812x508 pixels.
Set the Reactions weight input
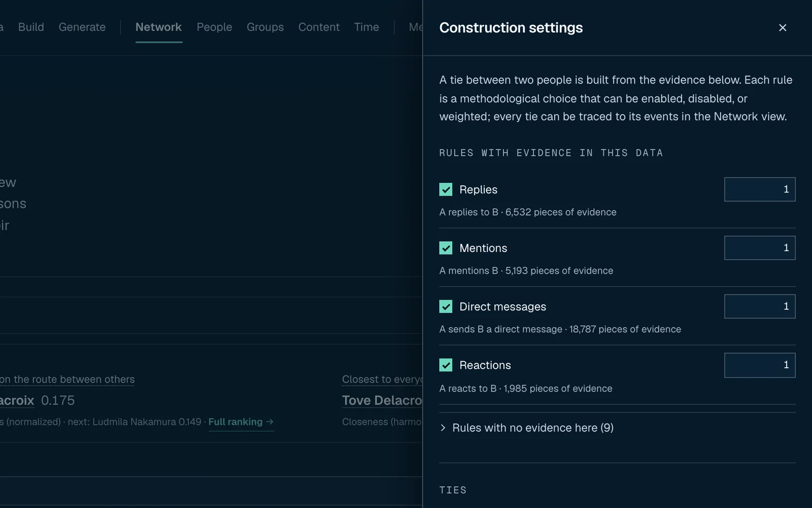click(759, 365)
